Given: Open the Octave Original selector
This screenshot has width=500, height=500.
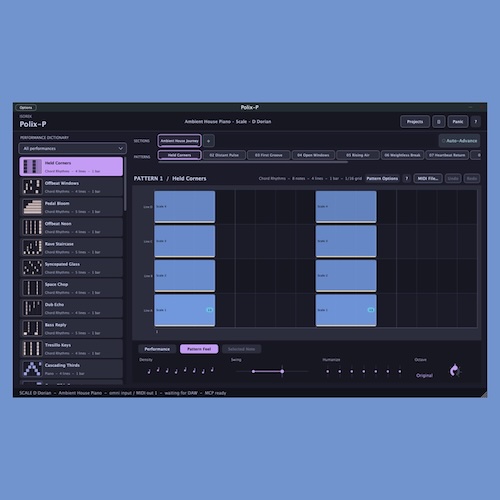Looking at the screenshot, I should click(x=424, y=376).
